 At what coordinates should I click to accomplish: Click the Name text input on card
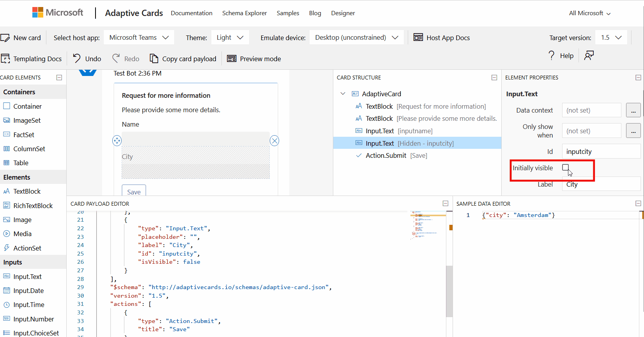click(x=196, y=139)
